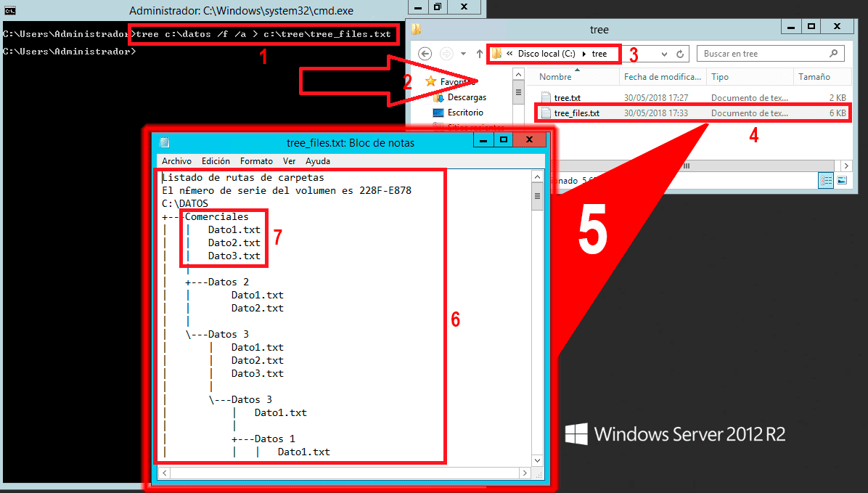Navigate back using Explorer's back arrow
The height and width of the screenshot is (493, 868).
point(424,53)
